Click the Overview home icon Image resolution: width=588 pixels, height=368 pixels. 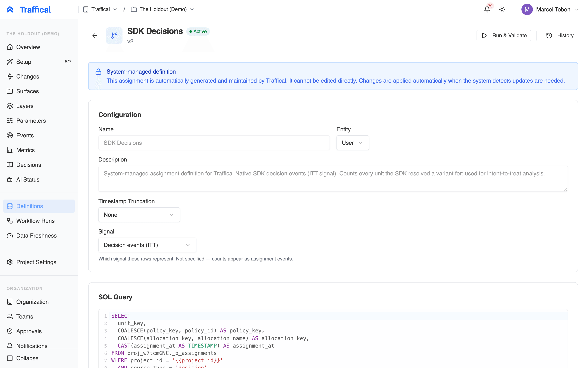(x=10, y=47)
